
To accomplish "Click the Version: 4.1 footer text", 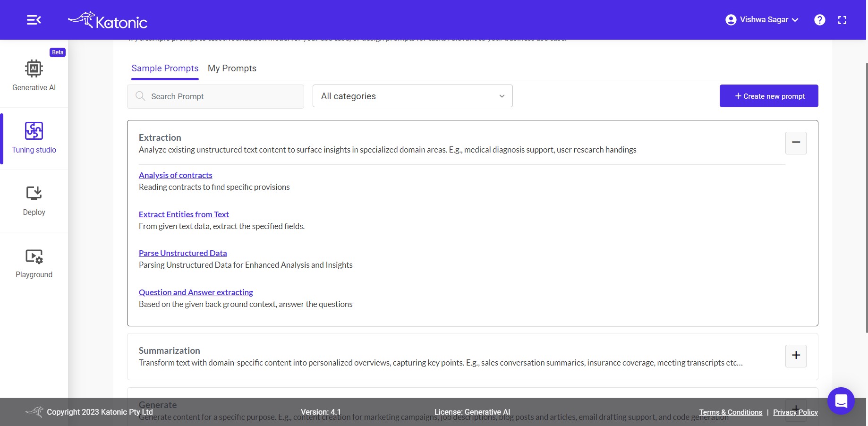I will [x=321, y=412].
